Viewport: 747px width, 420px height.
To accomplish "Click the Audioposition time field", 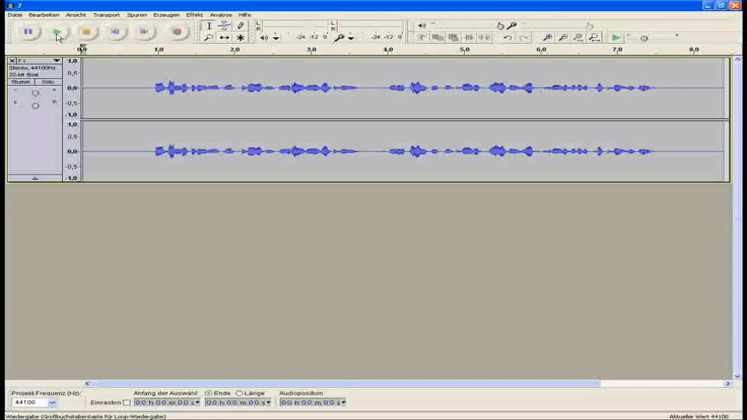I will click(313, 403).
